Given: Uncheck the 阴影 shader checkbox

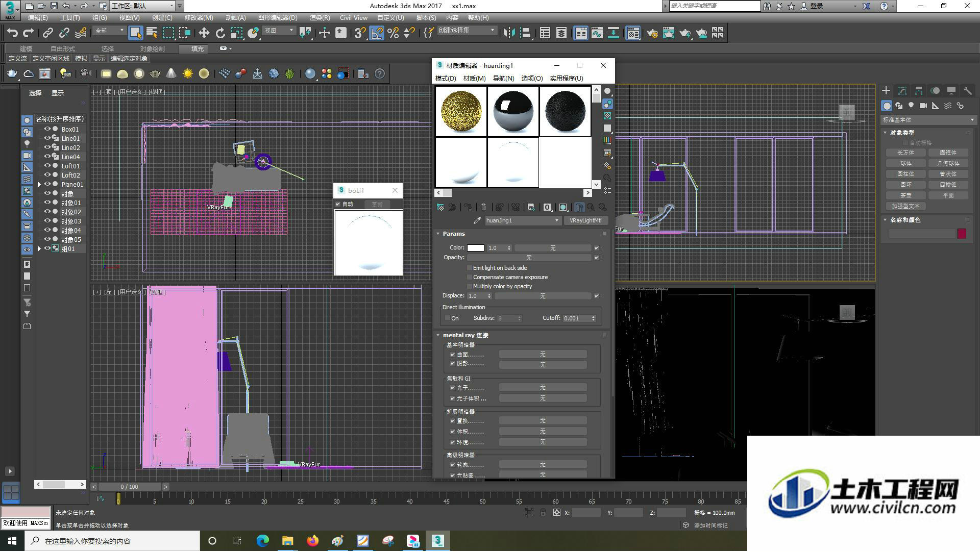Looking at the screenshot, I should (x=453, y=364).
